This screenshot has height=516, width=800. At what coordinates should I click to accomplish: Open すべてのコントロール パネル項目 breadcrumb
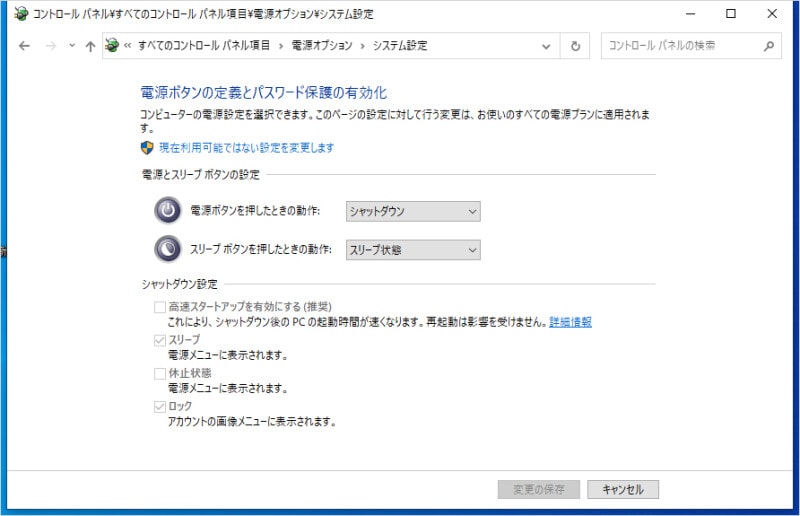[x=204, y=45]
